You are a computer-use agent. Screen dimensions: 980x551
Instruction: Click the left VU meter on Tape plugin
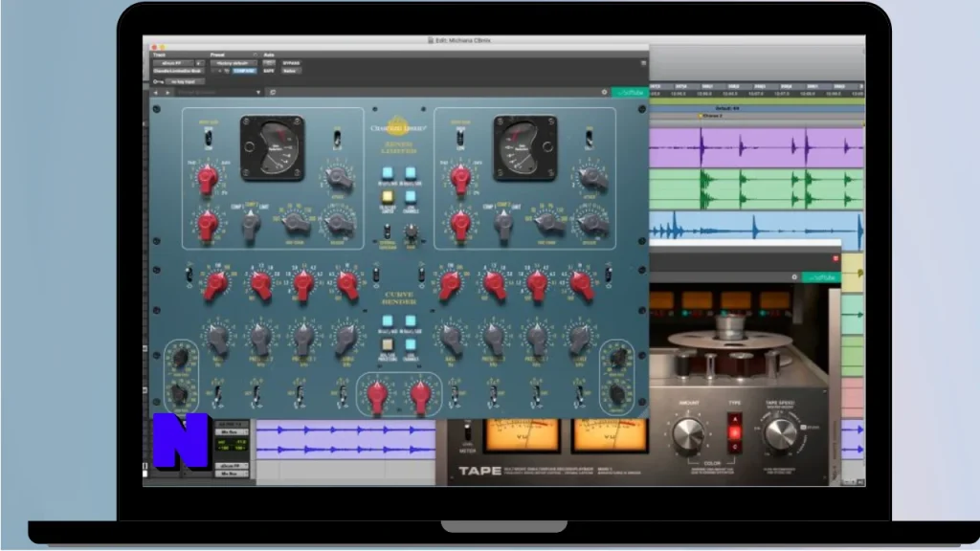click(x=522, y=435)
